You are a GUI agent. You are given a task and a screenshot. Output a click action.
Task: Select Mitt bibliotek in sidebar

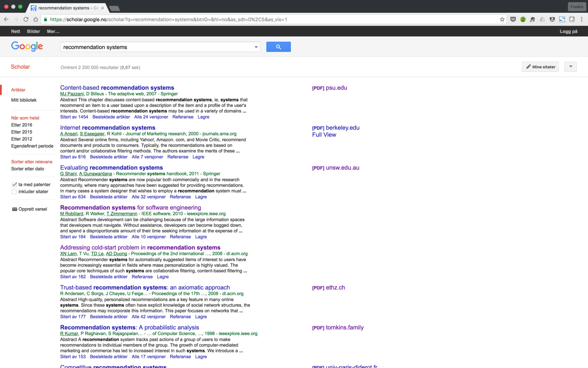(24, 100)
